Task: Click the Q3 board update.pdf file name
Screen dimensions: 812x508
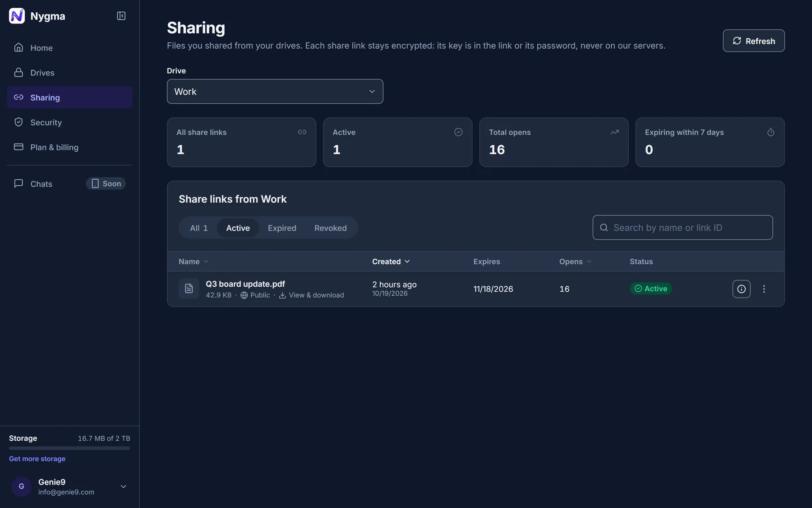Action: 245,284
